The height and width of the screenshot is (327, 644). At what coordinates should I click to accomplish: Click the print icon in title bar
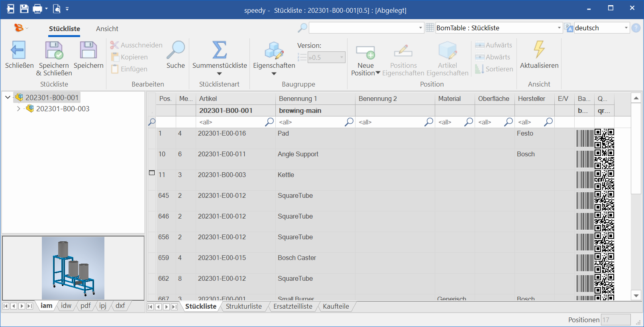(x=37, y=9)
